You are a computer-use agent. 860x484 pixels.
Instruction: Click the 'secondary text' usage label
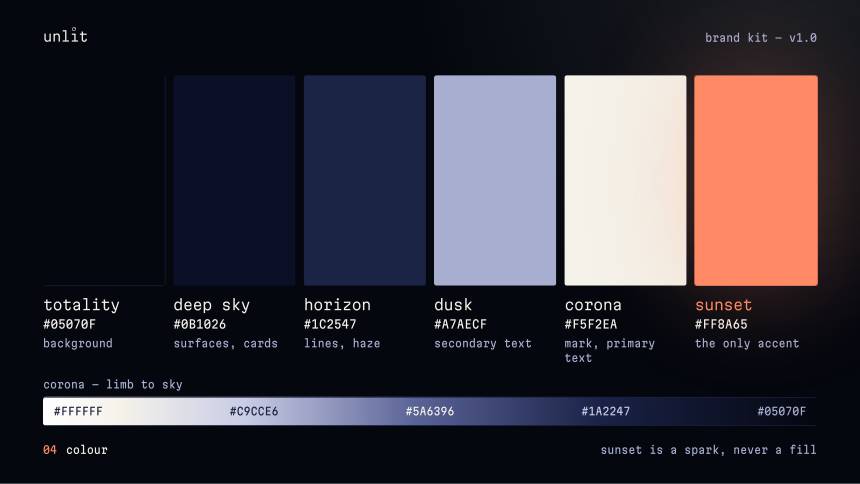click(x=483, y=344)
